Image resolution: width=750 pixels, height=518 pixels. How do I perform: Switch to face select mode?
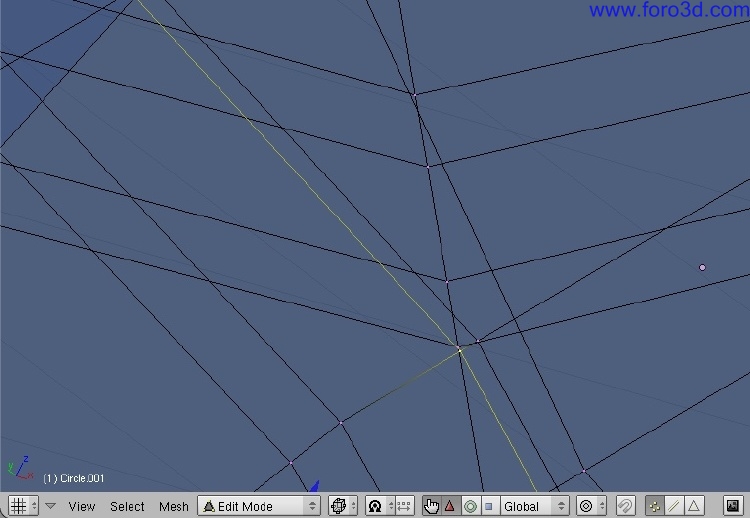pos(694,506)
